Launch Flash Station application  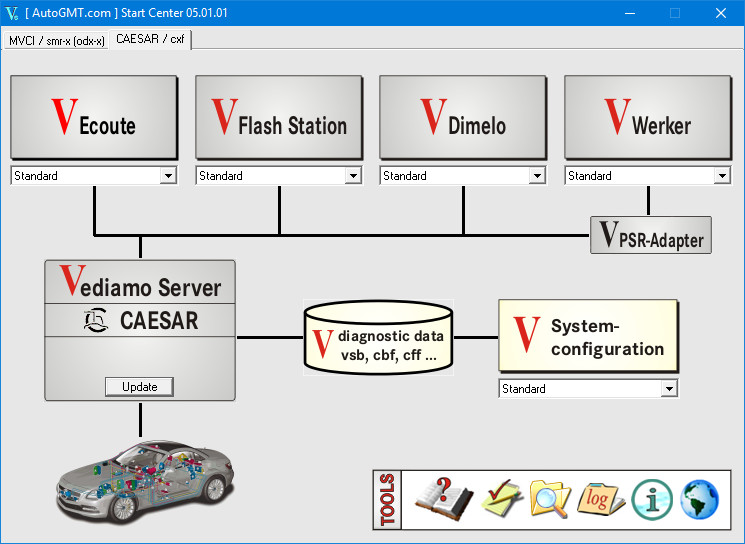pyautogui.click(x=279, y=117)
